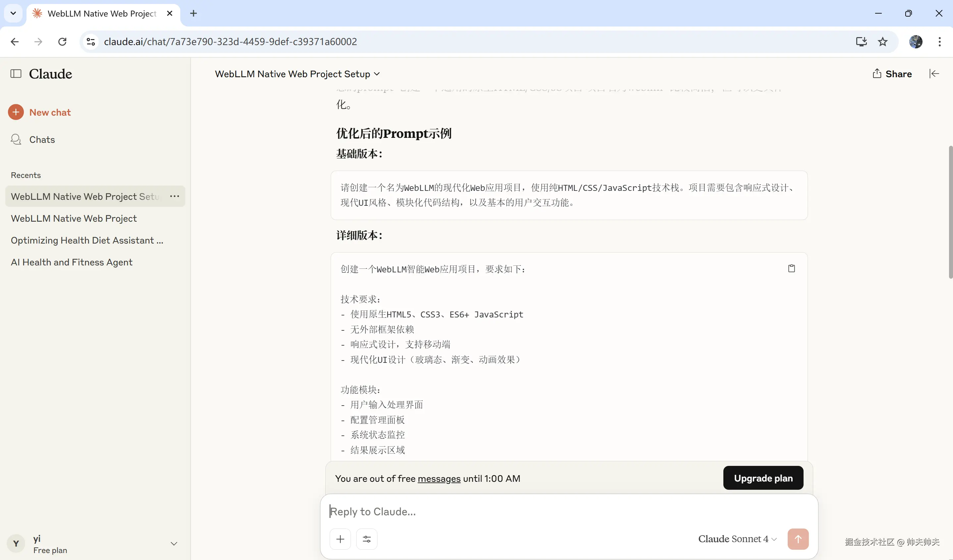Follow the messages link in limit notice

(x=439, y=479)
